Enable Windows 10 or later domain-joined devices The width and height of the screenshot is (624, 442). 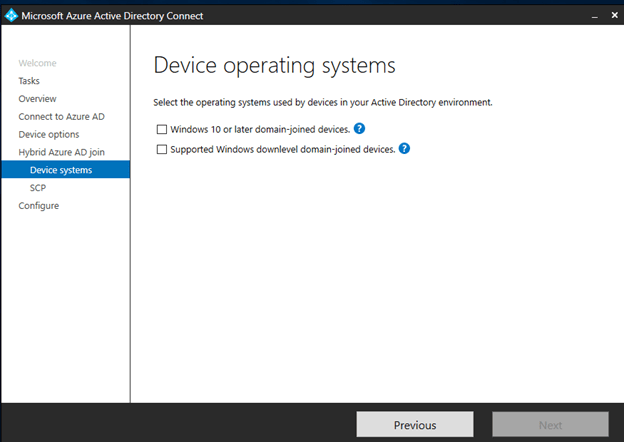162,129
